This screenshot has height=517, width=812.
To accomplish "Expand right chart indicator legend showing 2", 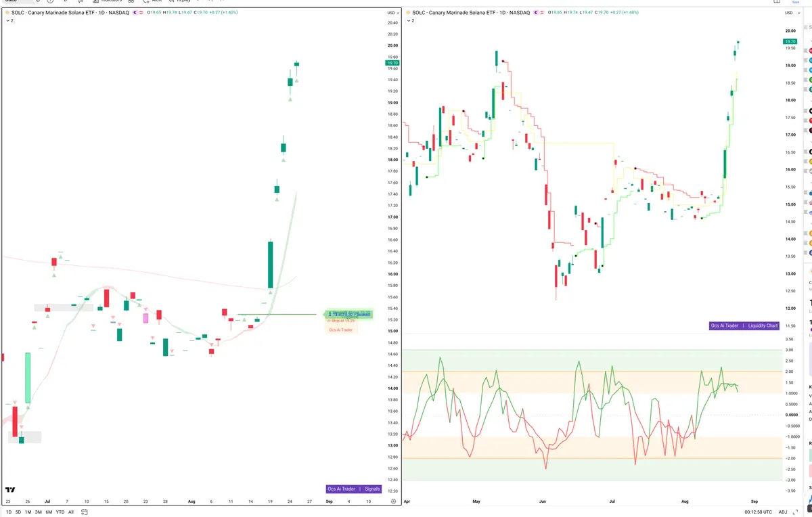I will point(409,21).
